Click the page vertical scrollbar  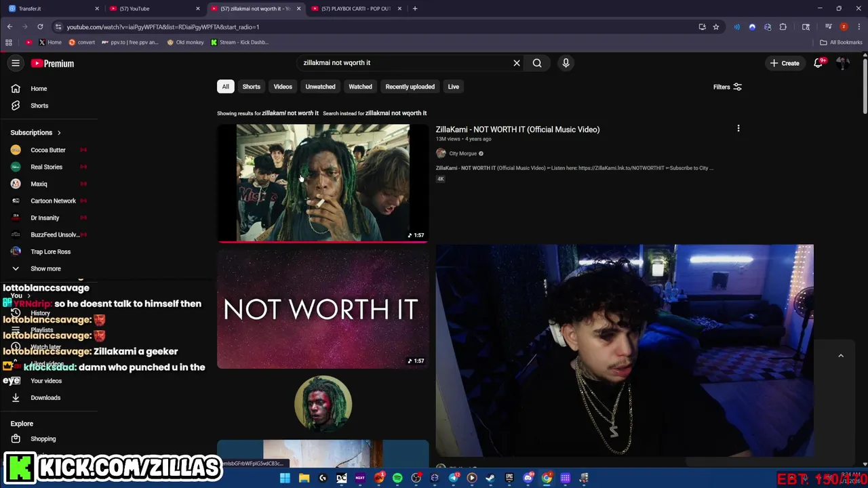865,85
